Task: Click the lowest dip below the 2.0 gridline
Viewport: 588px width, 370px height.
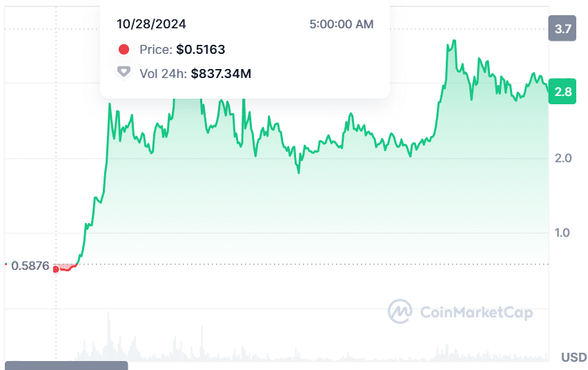Action: pos(298,173)
